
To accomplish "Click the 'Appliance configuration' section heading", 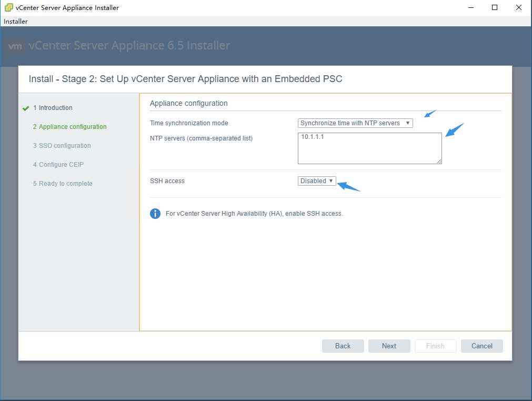I will tap(188, 103).
